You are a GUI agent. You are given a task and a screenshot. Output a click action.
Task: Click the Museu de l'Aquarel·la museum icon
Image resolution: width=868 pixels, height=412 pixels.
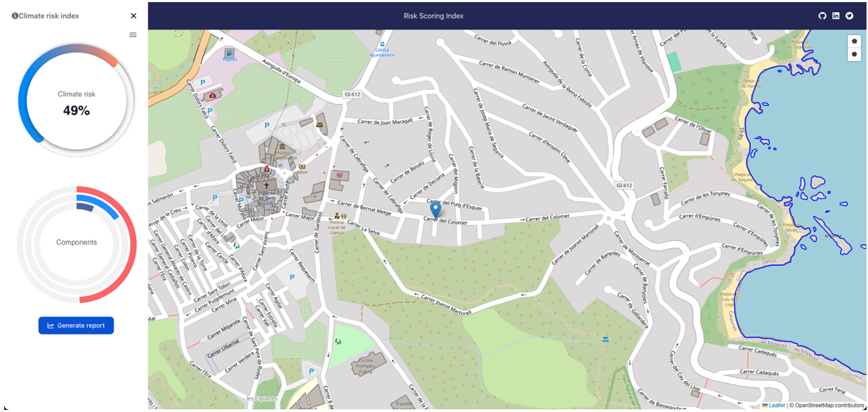[x=282, y=146]
